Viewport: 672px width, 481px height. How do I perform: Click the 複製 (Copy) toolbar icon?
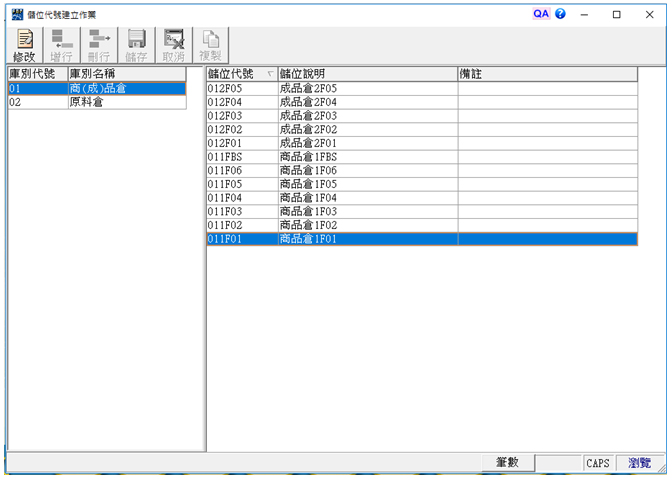point(211,44)
